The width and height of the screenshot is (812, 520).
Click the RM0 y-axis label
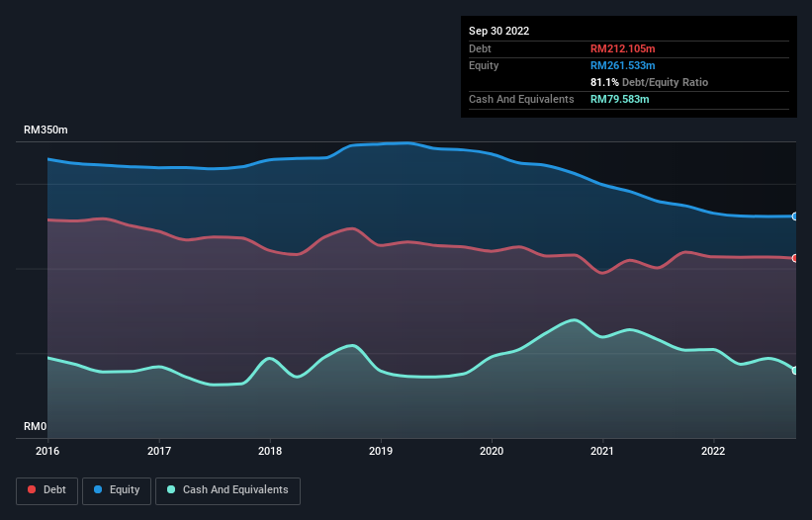(36, 426)
